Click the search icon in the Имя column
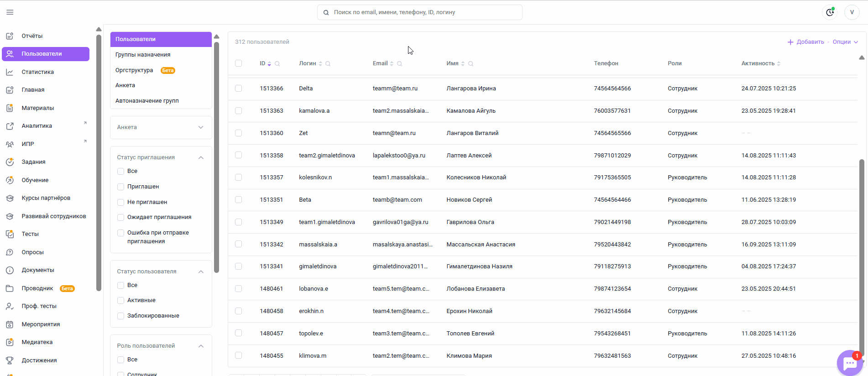Image resolution: width=868 pixels, height=376 pixels. point(471,64)
